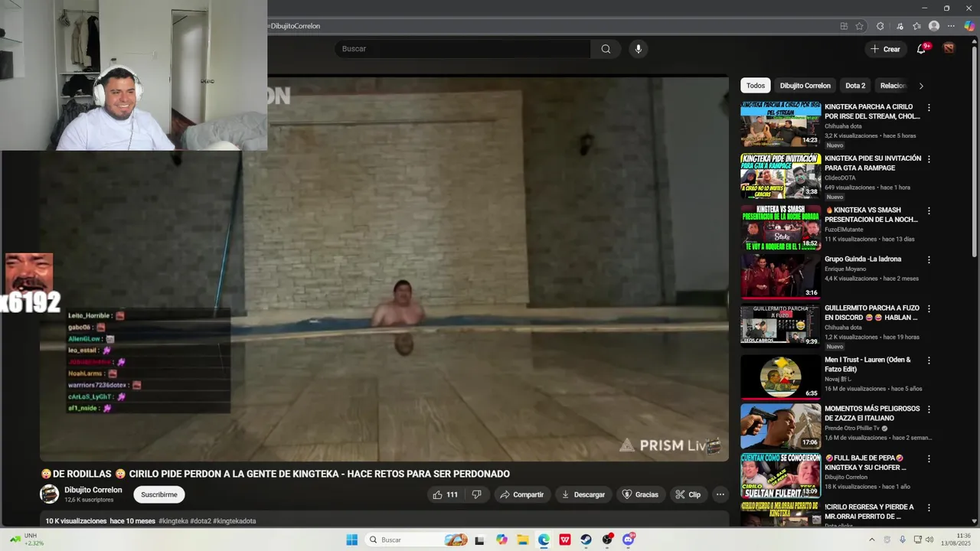
Task: Open options for FULL BAJE DE PEPA video
Action: (x=929, y=459)
